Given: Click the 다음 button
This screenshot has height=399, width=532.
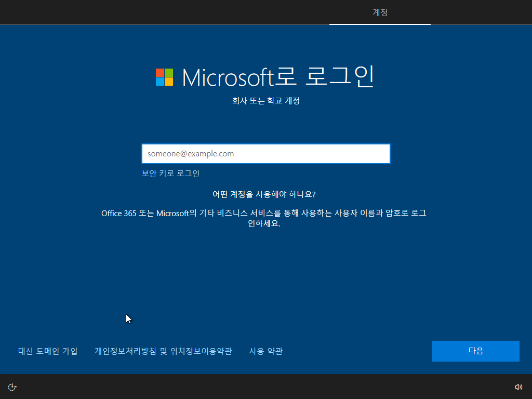Looking at the screenshot, I should (x=476, y=351).
